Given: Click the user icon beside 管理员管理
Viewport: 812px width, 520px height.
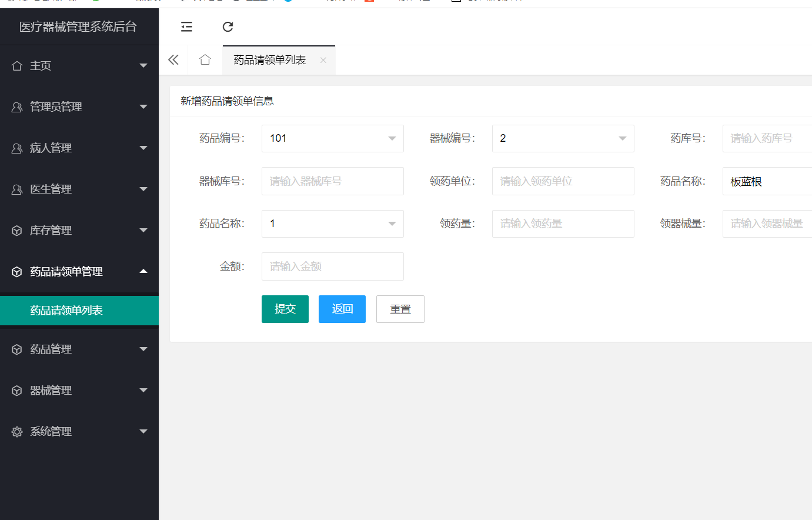Looking at the screenshot, I should click(x=17, y=107).
